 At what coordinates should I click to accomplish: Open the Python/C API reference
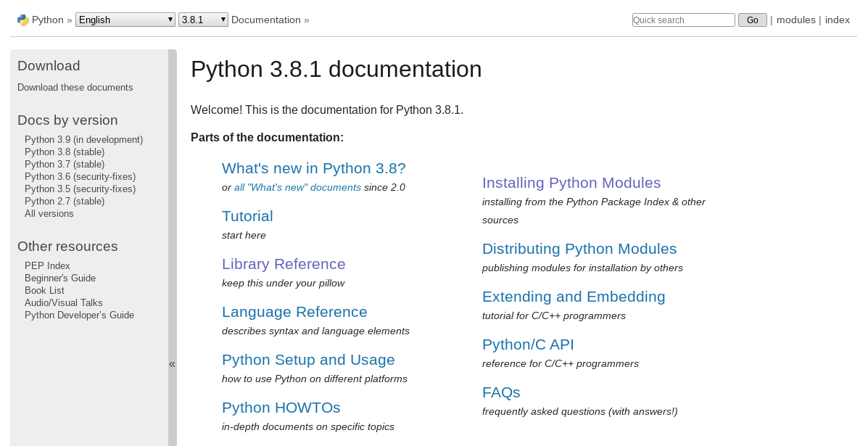528,344
